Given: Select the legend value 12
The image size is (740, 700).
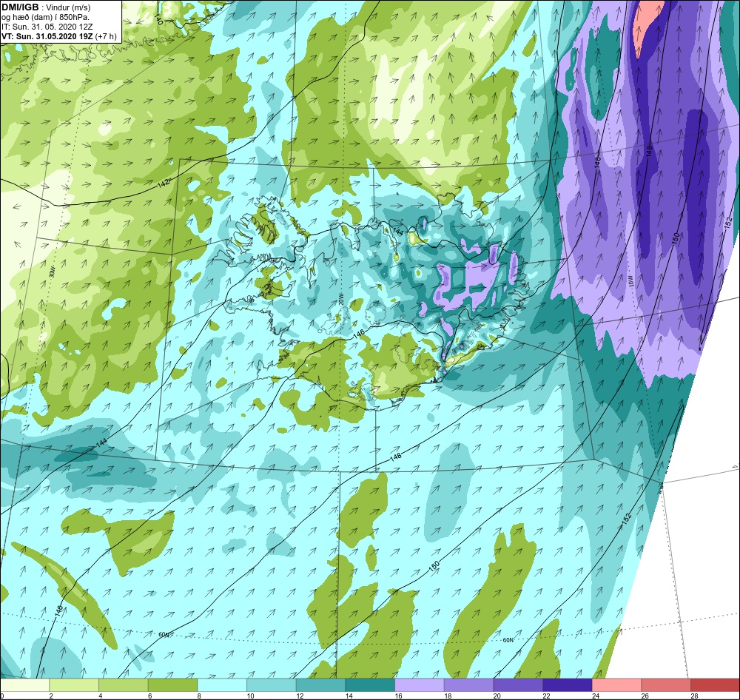Looking at the screenshot, I should (x=300, y=696).
